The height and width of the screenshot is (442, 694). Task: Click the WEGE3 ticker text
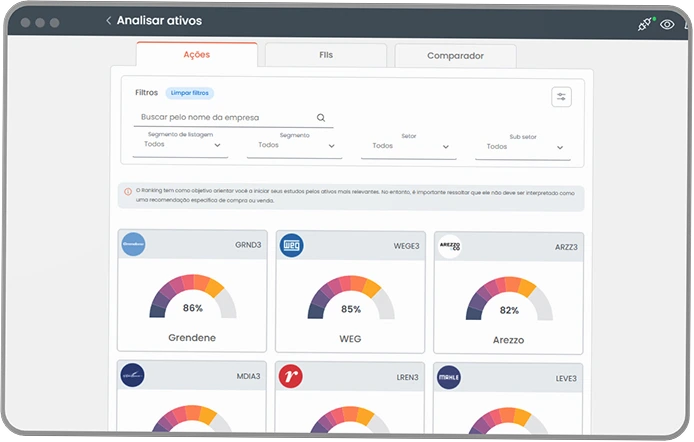tap(406, 246)
